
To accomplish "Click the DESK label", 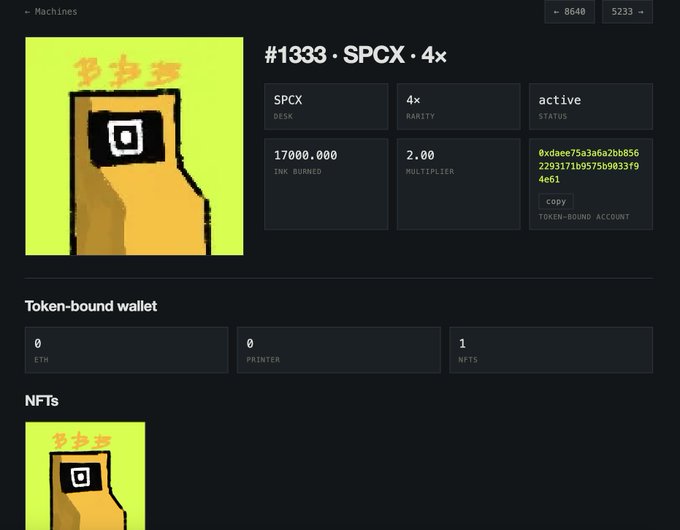I will [x=283, y=116].
